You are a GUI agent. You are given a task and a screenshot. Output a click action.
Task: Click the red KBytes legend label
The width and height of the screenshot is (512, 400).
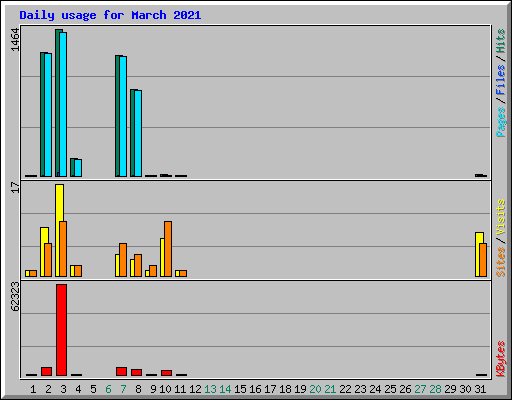501,359
